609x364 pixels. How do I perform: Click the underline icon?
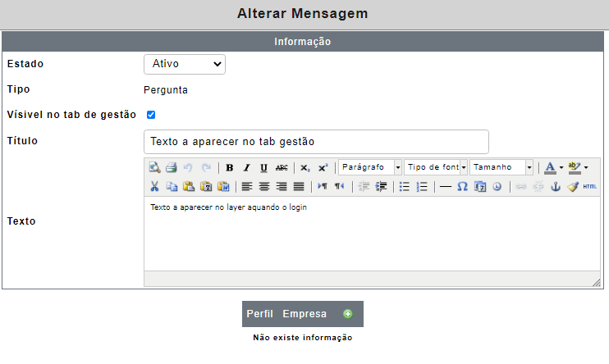click(x=263, y=167)
